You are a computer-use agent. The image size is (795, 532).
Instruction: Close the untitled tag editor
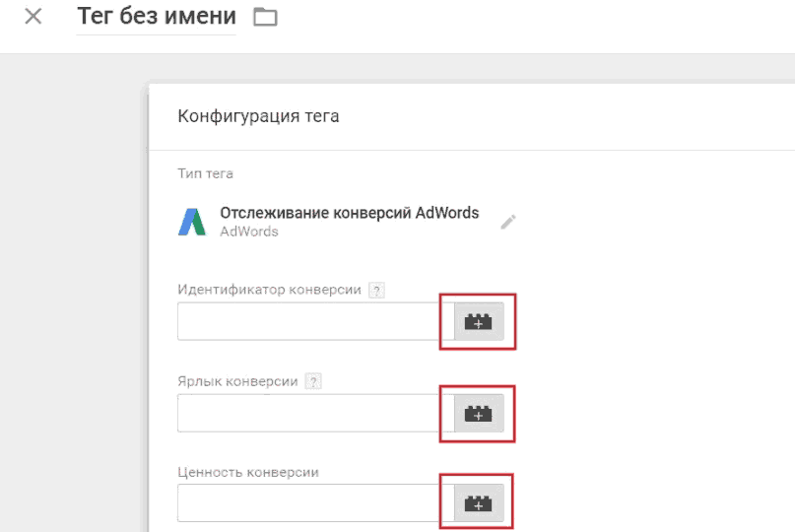(33, 16)
